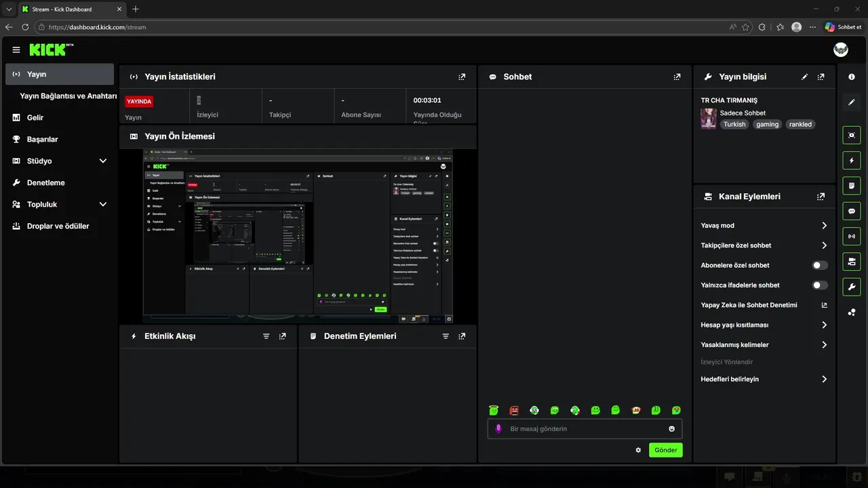The height and width of the screenshot is (488, 868).
Task: Open the hamburger menu beside KICK logo
Action: point(16,50)
